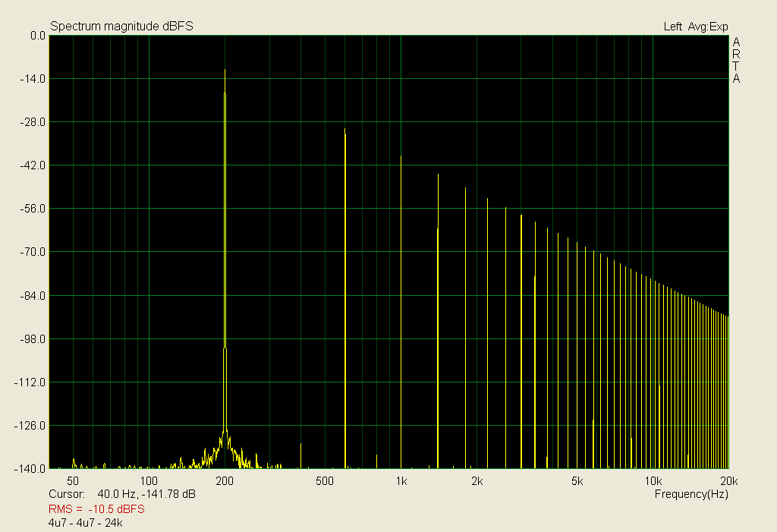Screen dimensions: 777x532
Task: Click the 'Spectrum magnitude dBFS' title
Action: pos(121,27)
